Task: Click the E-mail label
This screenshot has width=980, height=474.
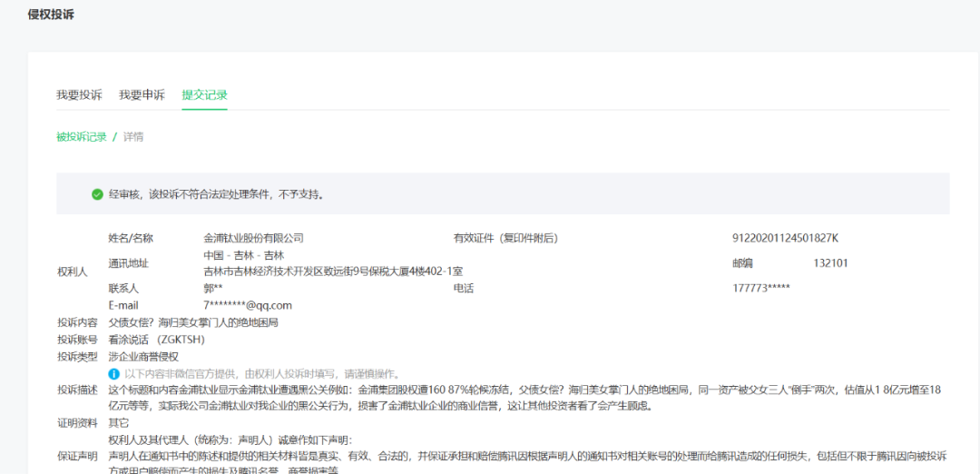Action: click(123, 306)
